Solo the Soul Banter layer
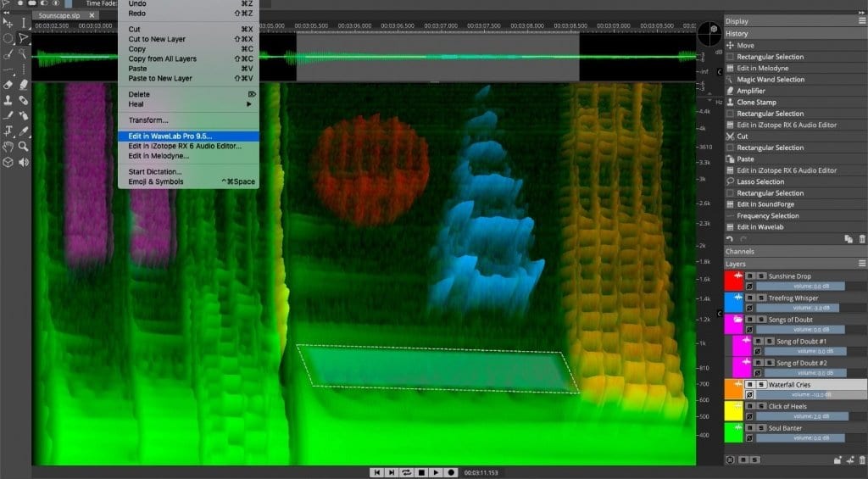 point(761,427)
